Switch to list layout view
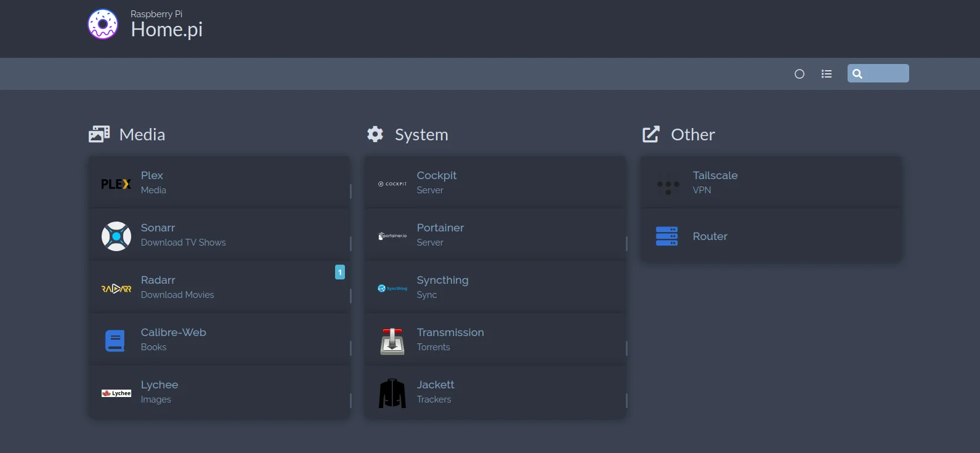The height and width of the screenshot is (453, 980). pyautogui.click(x=827, y=74)
